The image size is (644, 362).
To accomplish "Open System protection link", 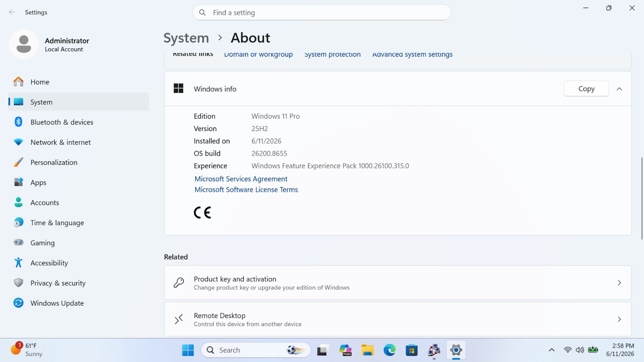I will point(332,55).
